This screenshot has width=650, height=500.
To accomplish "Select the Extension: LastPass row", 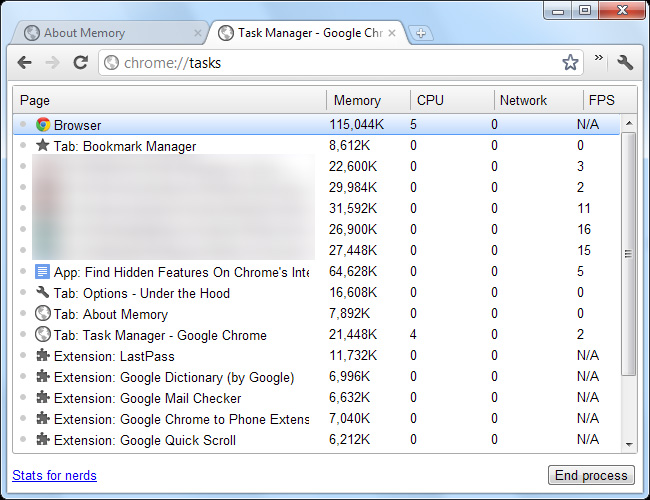I will coord(317,356).
